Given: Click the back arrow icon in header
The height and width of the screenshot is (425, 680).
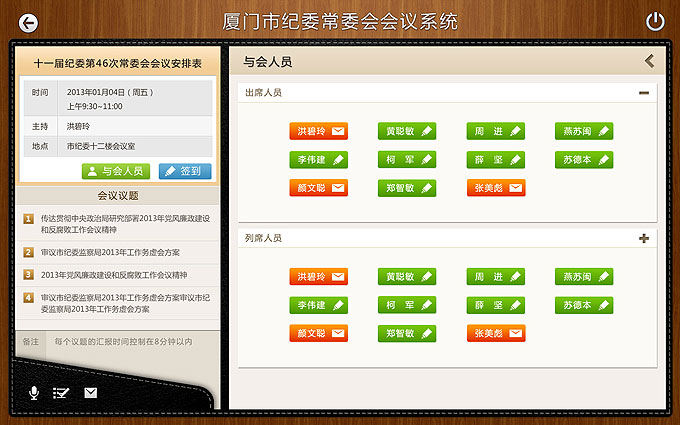Looking at the screenshot, I should (x=29, y=22).
